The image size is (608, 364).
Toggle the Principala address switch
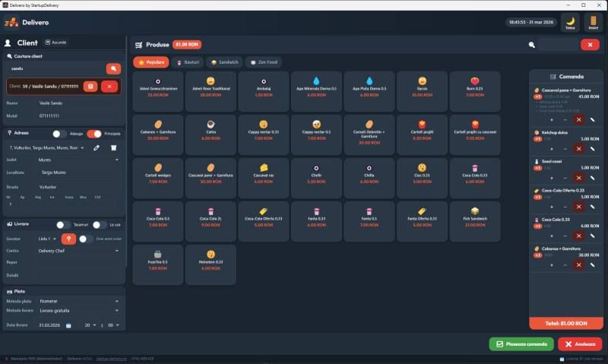tap(93, 134)
